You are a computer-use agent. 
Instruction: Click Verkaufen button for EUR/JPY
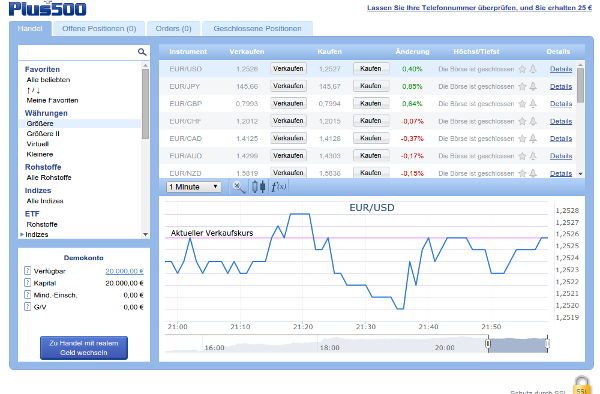coord(288,86)
